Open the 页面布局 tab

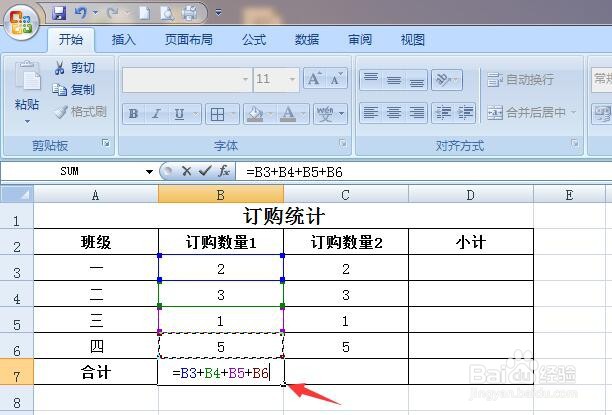point(189,39)
